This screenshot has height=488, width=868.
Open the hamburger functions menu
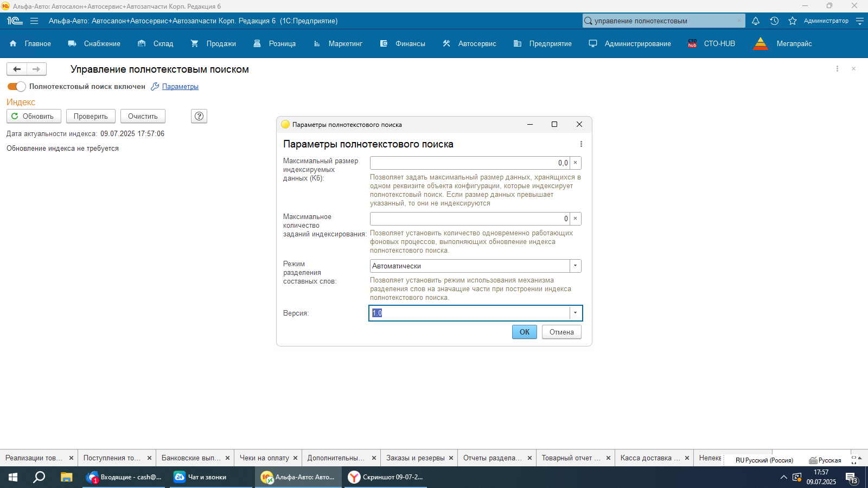34,21
